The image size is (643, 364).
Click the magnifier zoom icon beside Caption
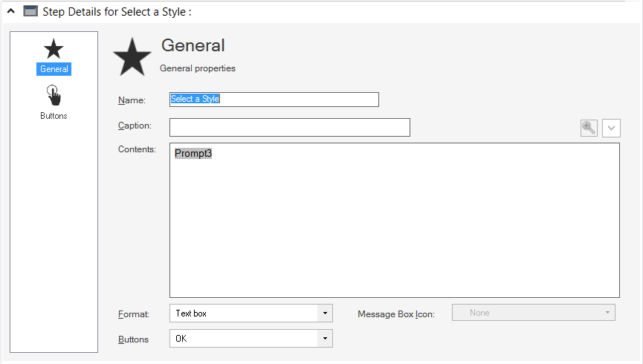click(589, 128)
